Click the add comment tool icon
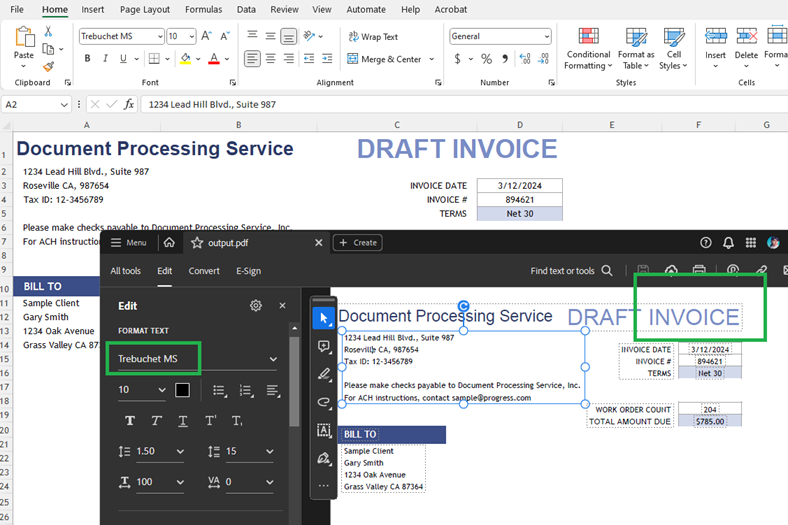Viewport: 788px width, 525px height. click(x=324, y=347)
